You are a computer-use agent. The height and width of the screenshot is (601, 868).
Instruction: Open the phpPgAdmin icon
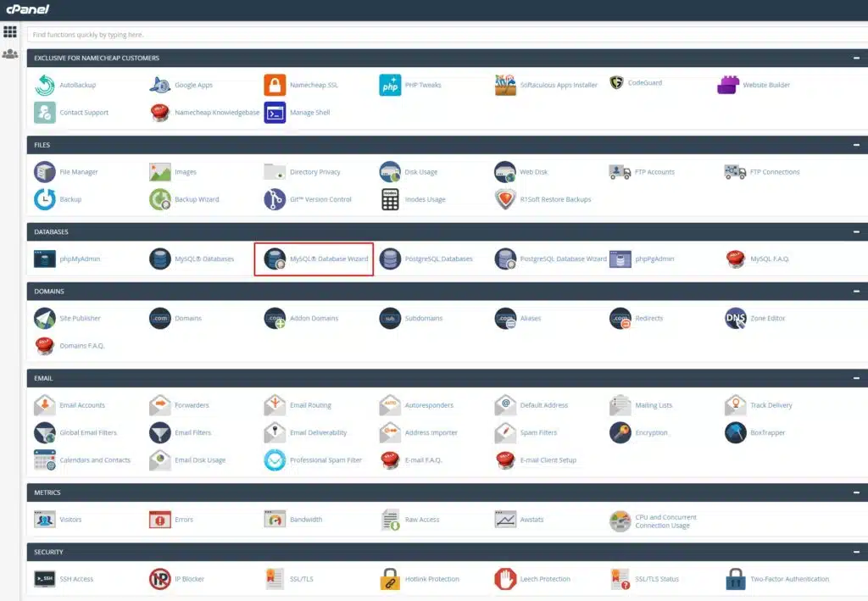click(x=620, y=259)
